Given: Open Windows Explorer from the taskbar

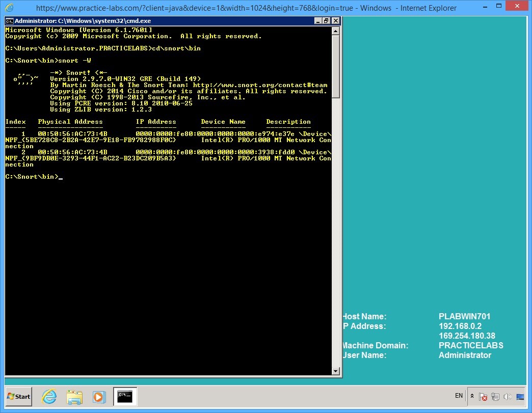Looking at the screenshot, I should [74, 397].
